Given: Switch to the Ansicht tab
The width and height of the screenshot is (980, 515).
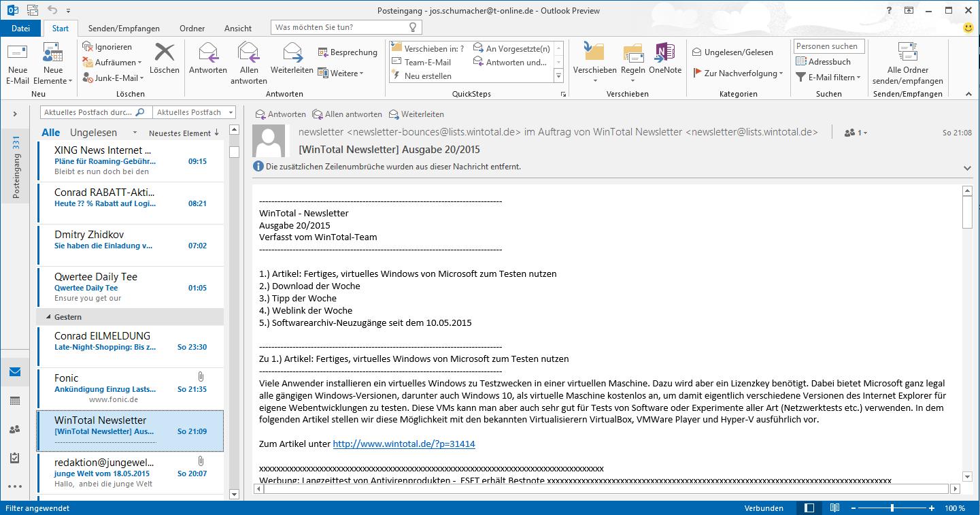Looking at the screenshot, I should click(x=238, y=28).
